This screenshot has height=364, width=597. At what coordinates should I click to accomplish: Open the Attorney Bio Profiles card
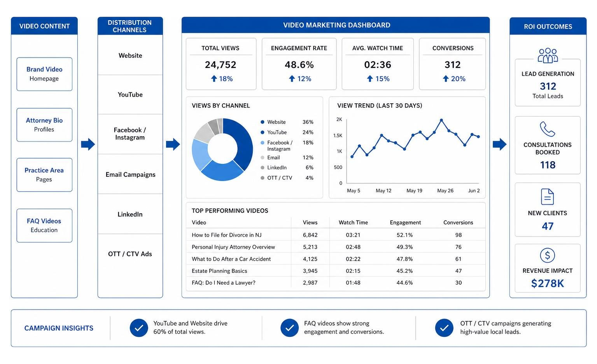pos(44,125)
